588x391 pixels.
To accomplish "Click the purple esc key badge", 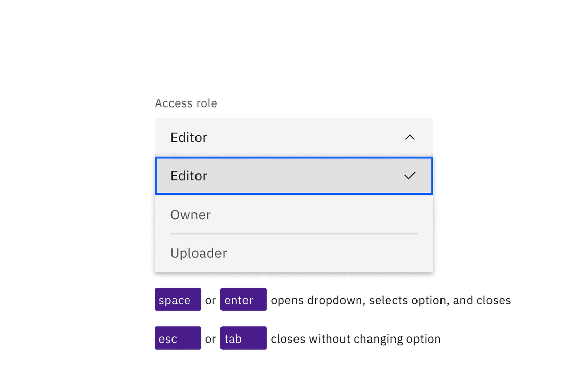I will click(178, 338).
